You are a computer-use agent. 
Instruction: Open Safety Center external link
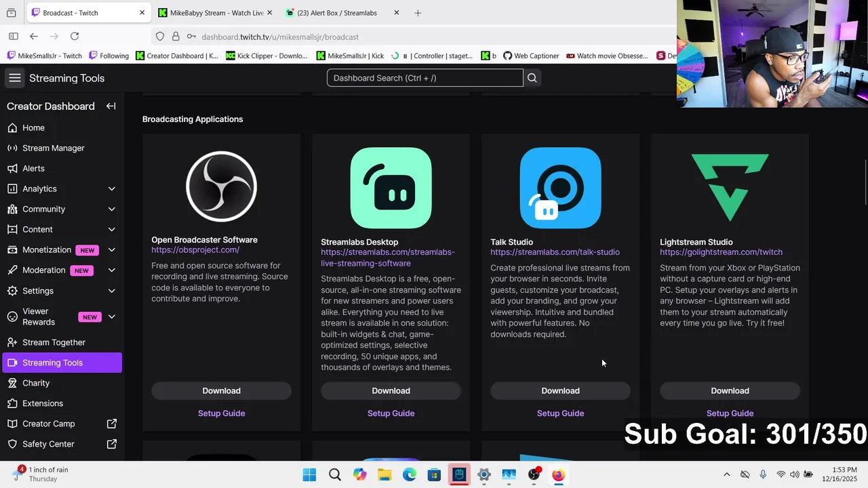62,444
